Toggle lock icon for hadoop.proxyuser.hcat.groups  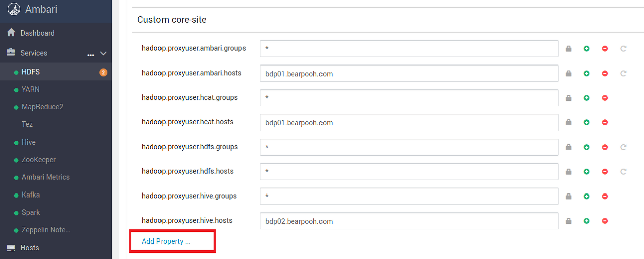point(568,98)
